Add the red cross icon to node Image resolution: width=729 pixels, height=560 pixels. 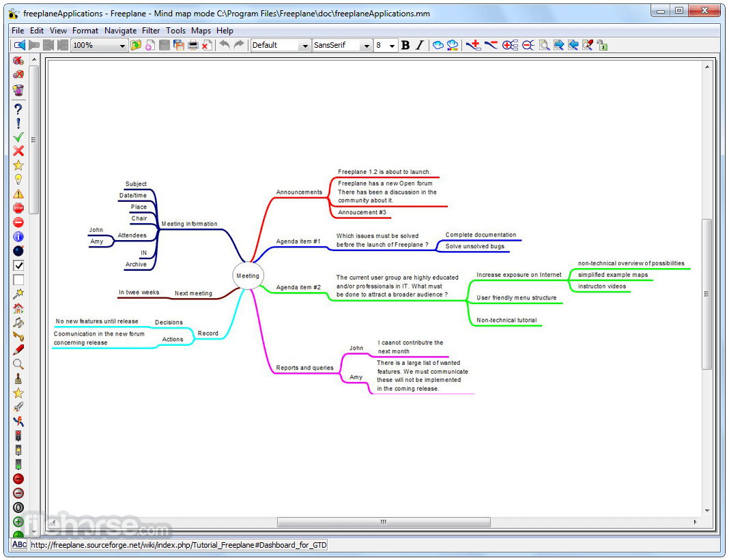pos(18,151)
